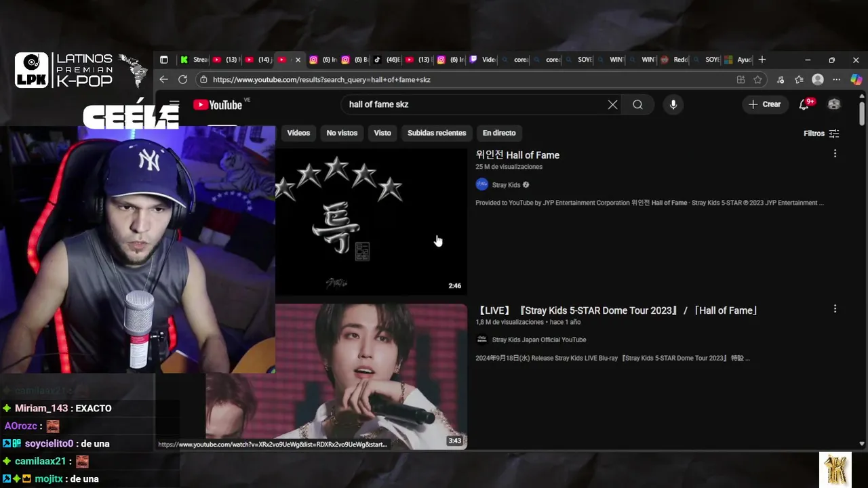This screenshot has height=488, width=868.
Task: Open Stray Kids channel avatar
Action: click(482, 184)
